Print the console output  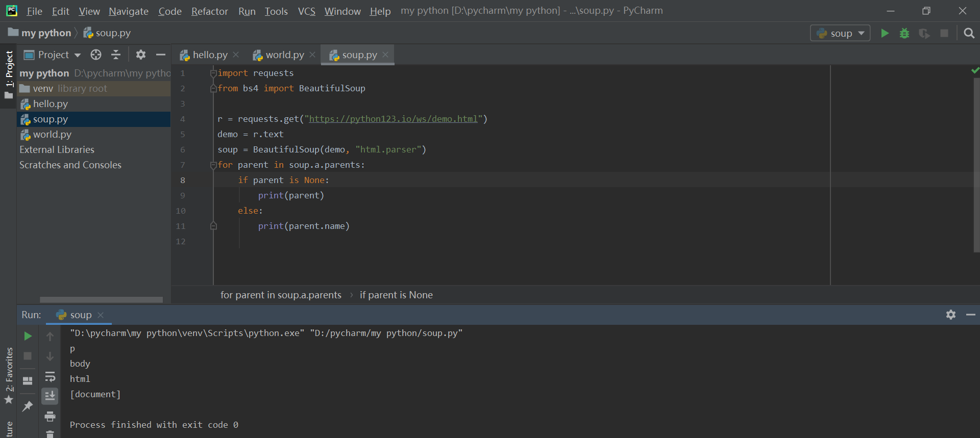click(x=50, y=416)
